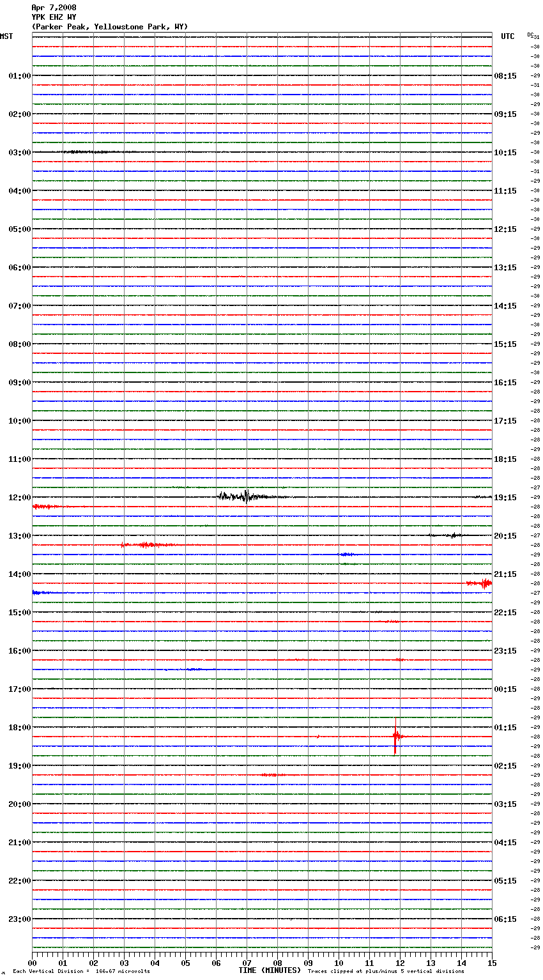Click the 'TIME (MINUTES)' axis title
The image size is (543, 980).
270,970
